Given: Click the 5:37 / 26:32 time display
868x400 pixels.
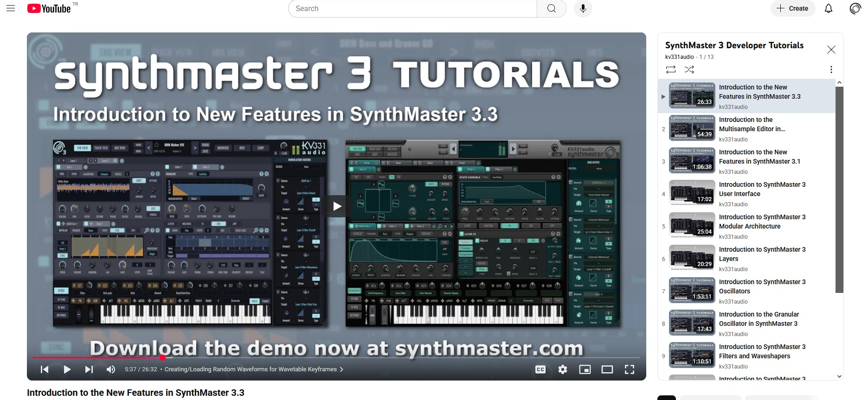Looking at the screenshot, I should tap(141, 369).
